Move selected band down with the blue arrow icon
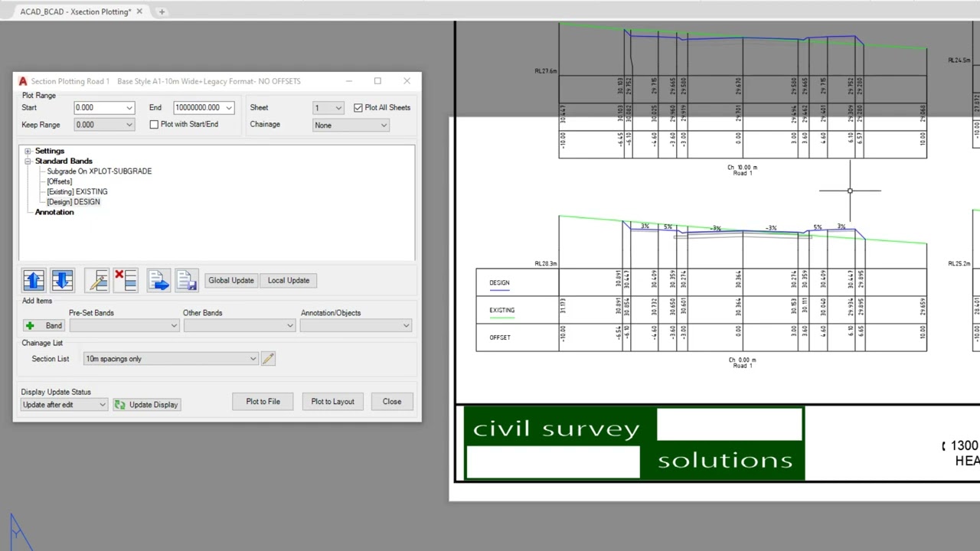Screen dimensions: 980x551 63,280
